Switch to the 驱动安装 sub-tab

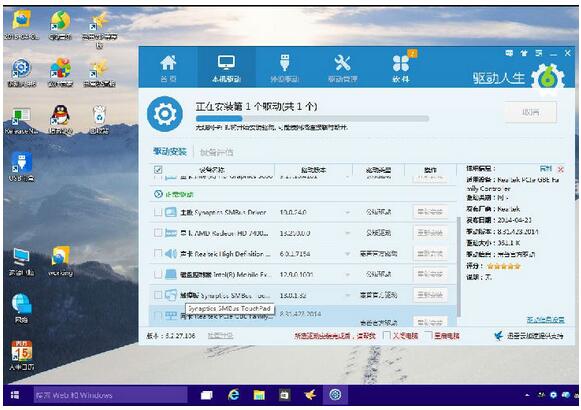point(170,151)
